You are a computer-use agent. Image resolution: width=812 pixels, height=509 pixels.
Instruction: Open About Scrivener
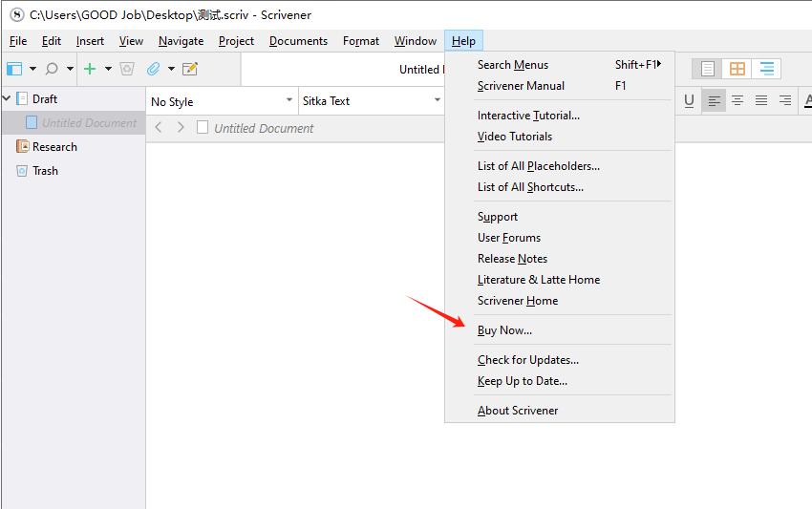point(559,411)
